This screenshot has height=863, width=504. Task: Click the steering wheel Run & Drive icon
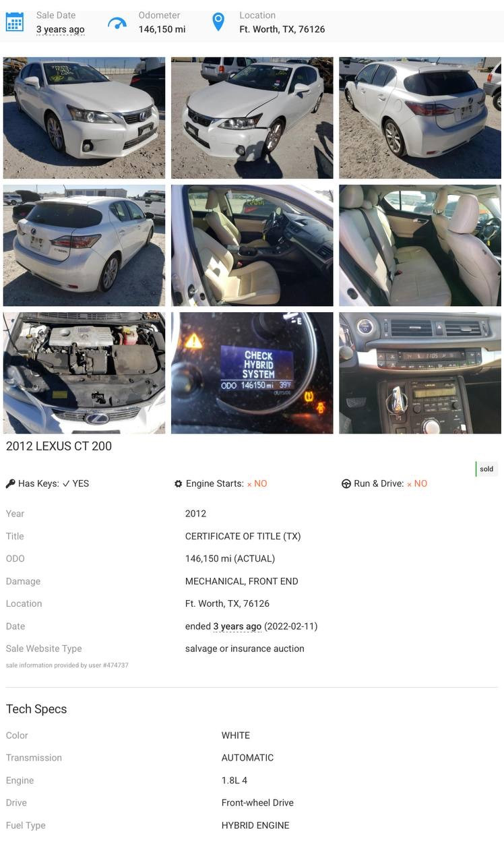point(346,483)
